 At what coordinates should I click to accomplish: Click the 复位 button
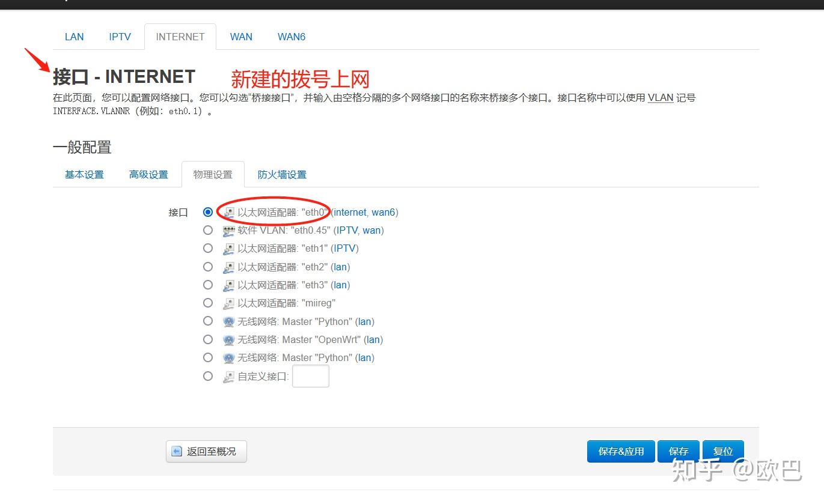(723, 451)
